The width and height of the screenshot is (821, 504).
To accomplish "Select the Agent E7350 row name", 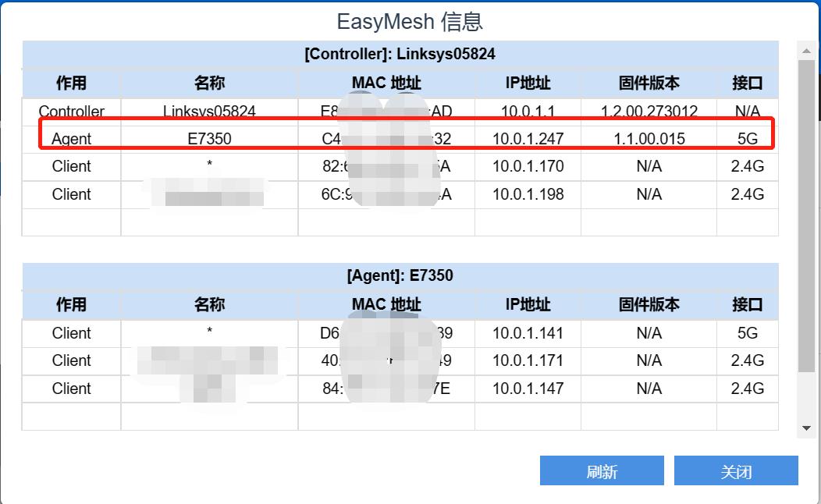I will pos(209,139).
